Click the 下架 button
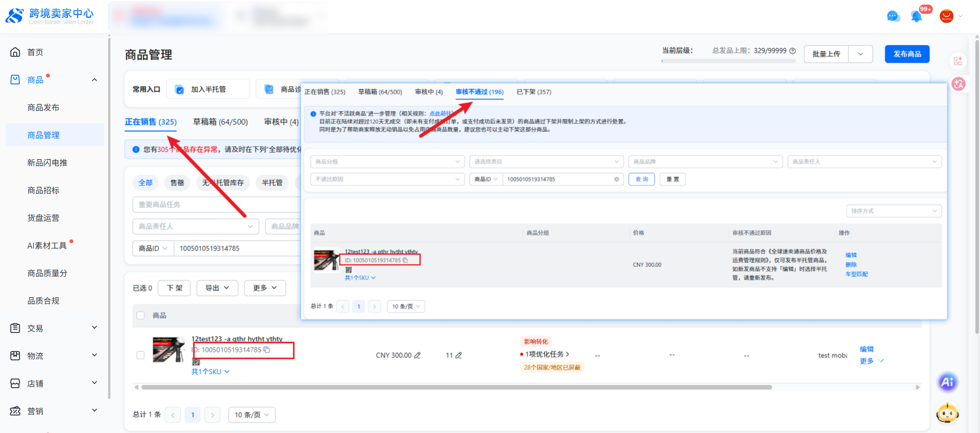Image resolution: width=980 pixels, height=433 pixels. pyautogui.click(x=174, y=288)
